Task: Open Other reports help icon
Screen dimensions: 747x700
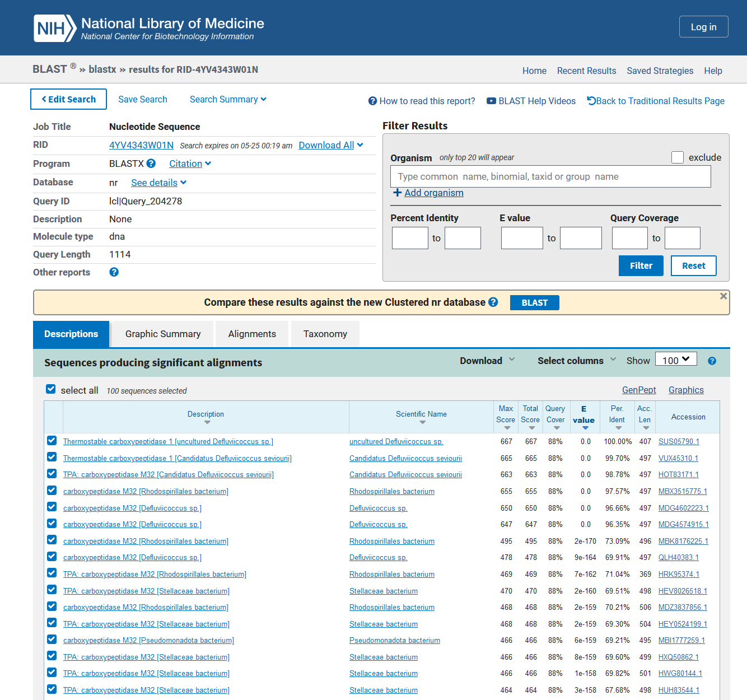Action: [114, 272]
